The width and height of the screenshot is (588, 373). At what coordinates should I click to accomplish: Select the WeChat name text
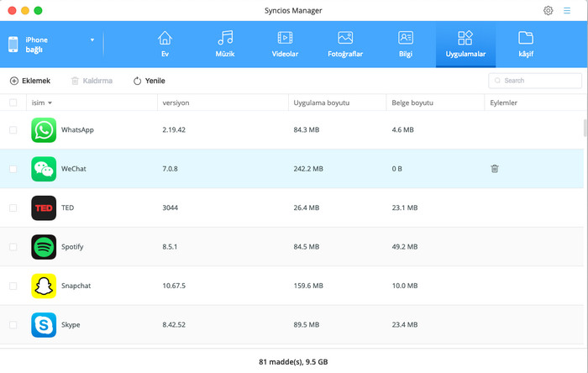74,169
